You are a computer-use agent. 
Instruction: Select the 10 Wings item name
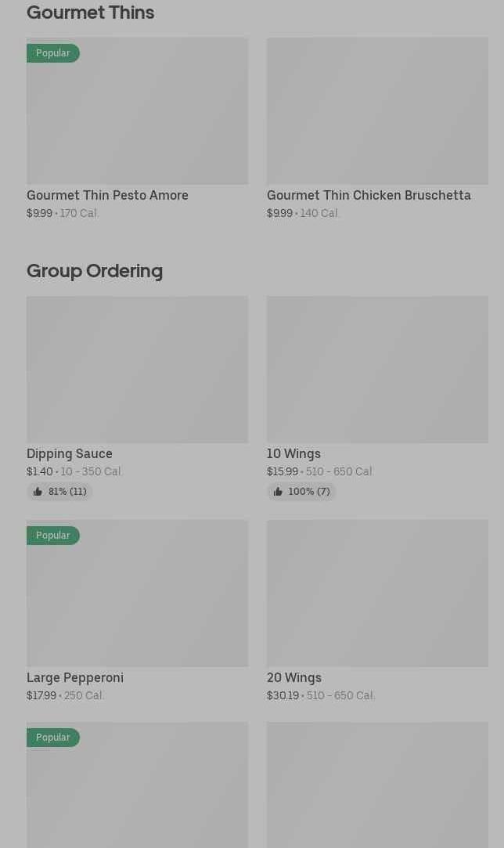[x=293, y=454]
